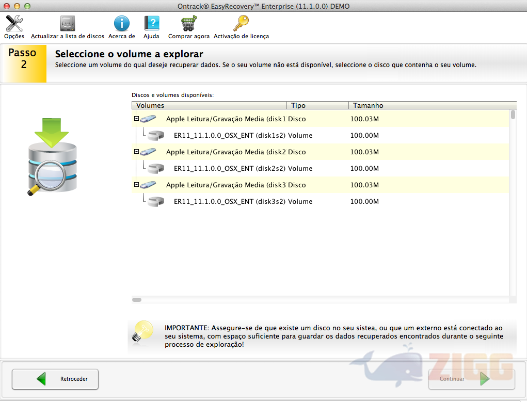The width and height of the screenshot is (527, 402).
Task: Open Opções tools icon in toolbar
Action: tap(14, 24)
